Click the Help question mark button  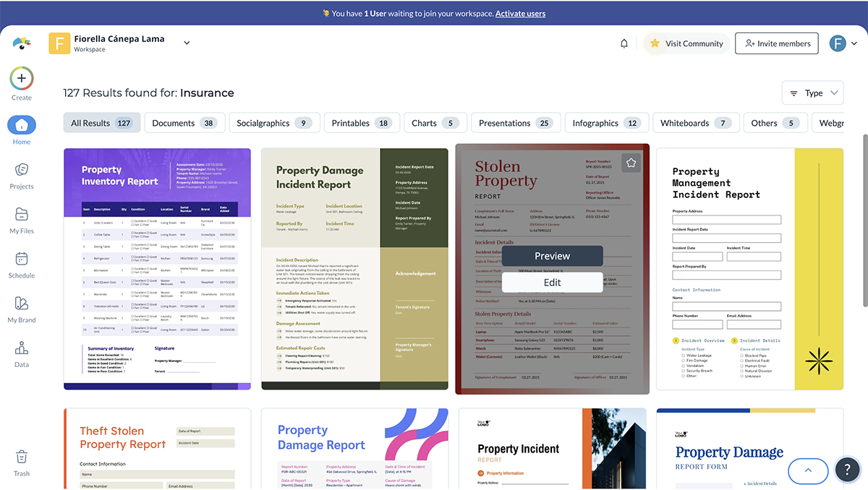[x=848, y=470]
